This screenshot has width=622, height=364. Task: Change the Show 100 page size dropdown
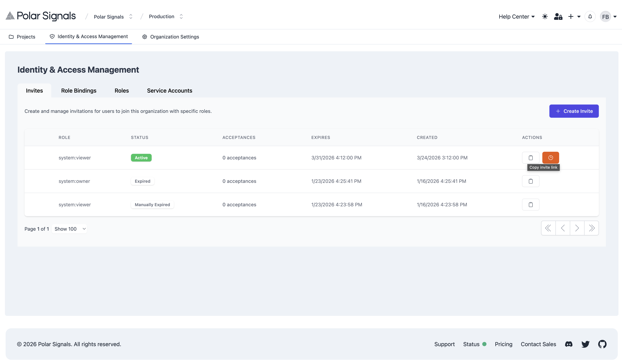point(69,229)
